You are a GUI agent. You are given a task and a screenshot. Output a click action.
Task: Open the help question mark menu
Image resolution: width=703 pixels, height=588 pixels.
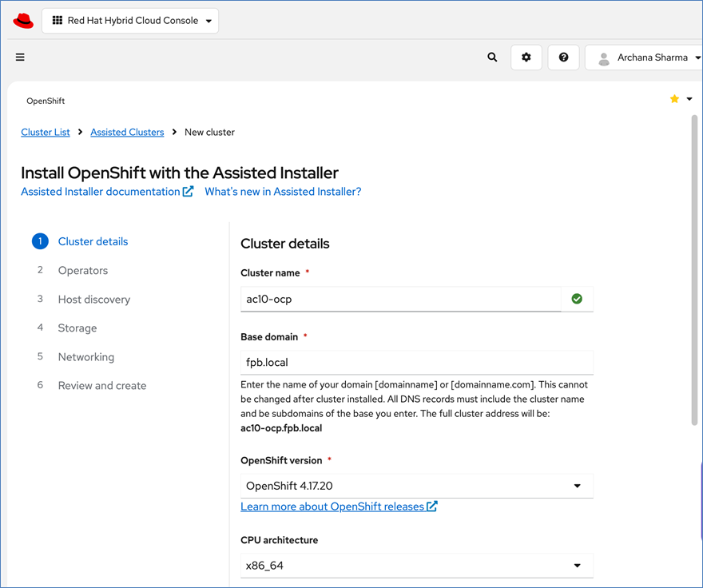(563, 58)
